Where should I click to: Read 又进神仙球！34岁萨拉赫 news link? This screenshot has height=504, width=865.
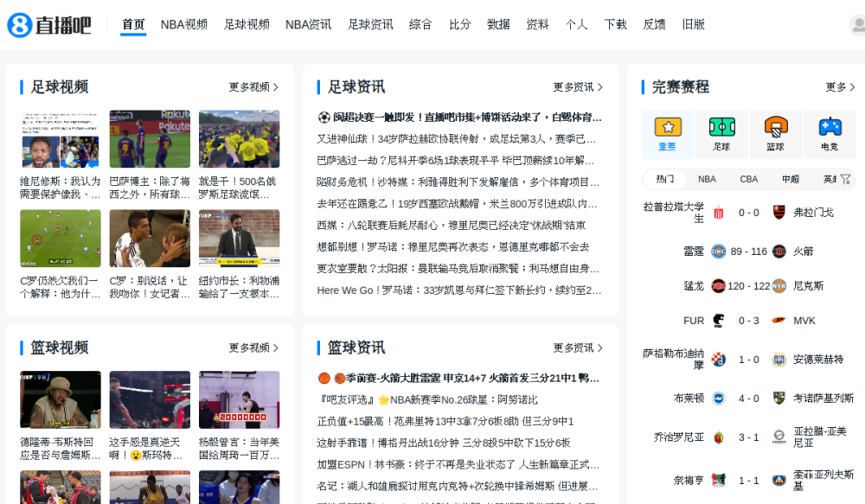pyautogui.click(x=456, y=139)
